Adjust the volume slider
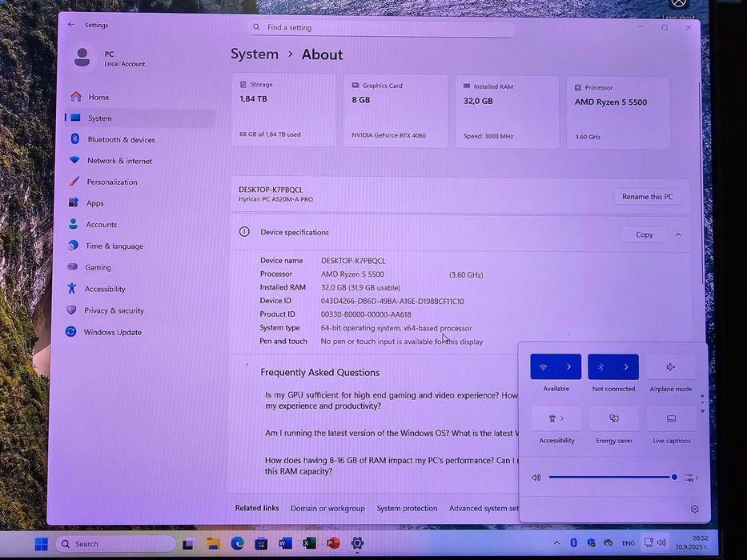Screen dimensions: 747x560 [612, 477]
